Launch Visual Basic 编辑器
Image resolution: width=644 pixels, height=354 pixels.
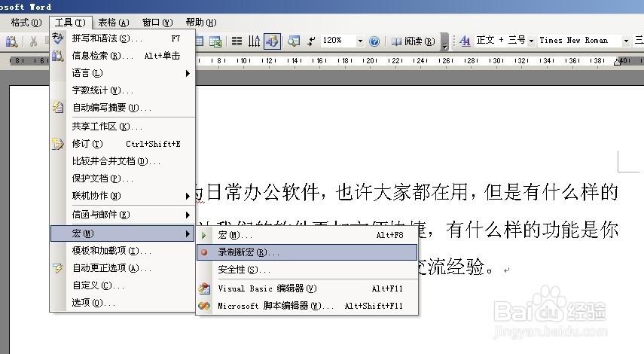[307, 288]
